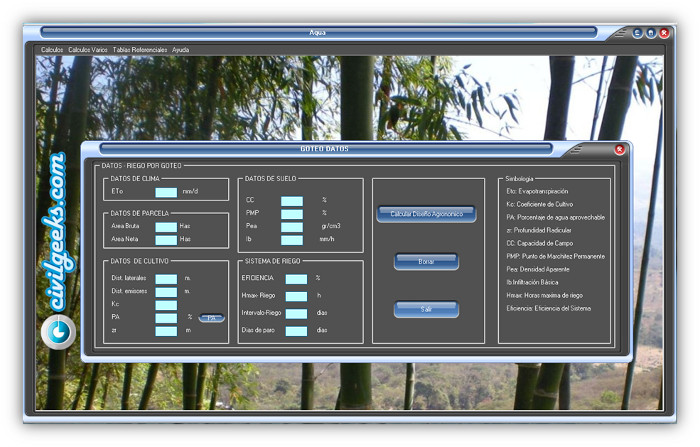Viewport: 700px width, 447px height.
Task: Close the GOTEO DATOS dialog
Action: click(619, 149)
